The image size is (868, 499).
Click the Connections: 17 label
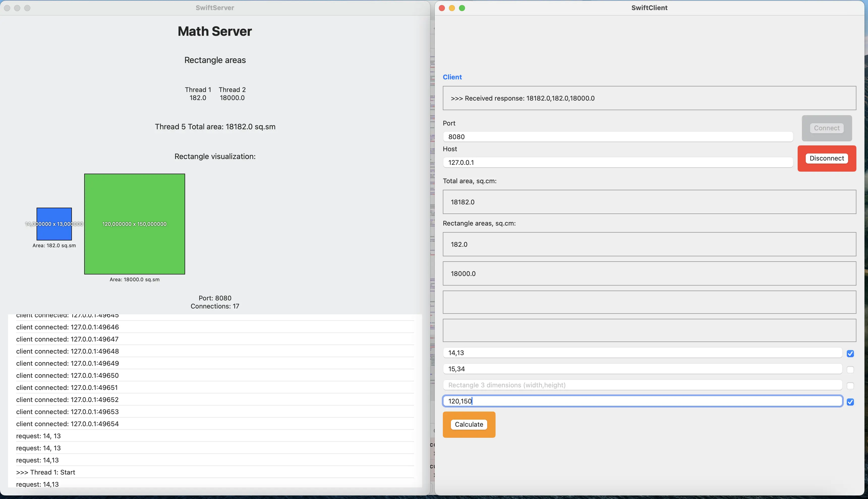pos(215,306)
